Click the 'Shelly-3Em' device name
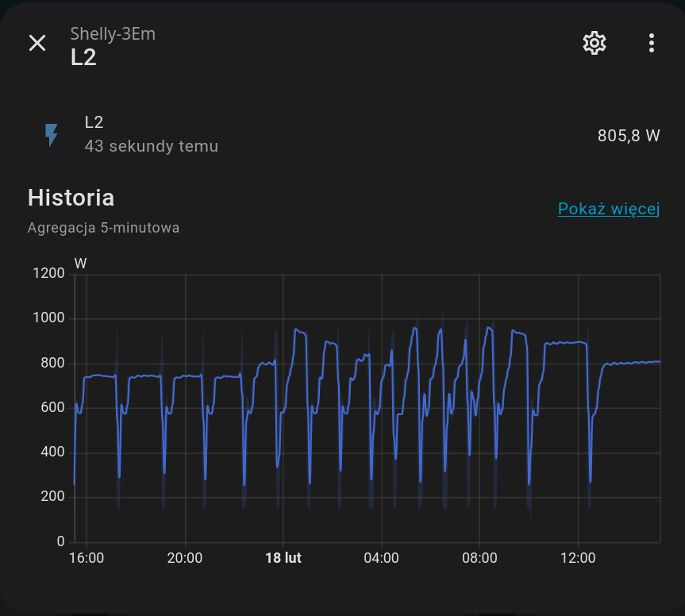 [113, 33]
